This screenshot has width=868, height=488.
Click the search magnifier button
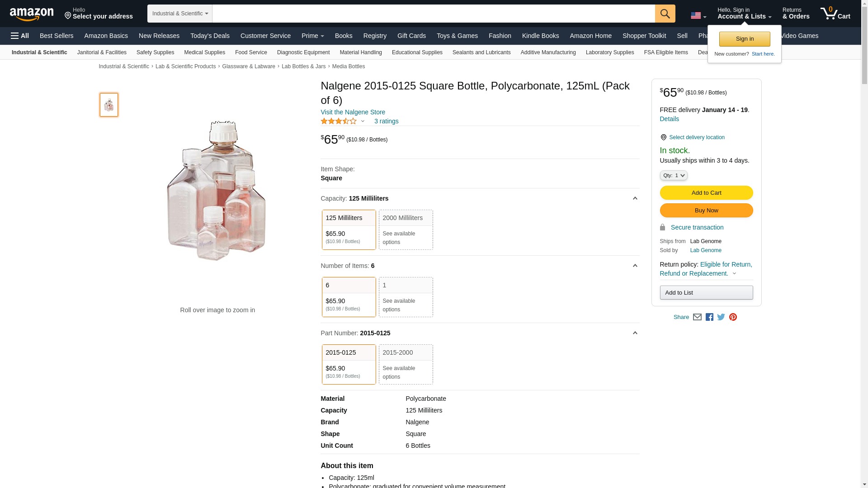tap(665, 14)
